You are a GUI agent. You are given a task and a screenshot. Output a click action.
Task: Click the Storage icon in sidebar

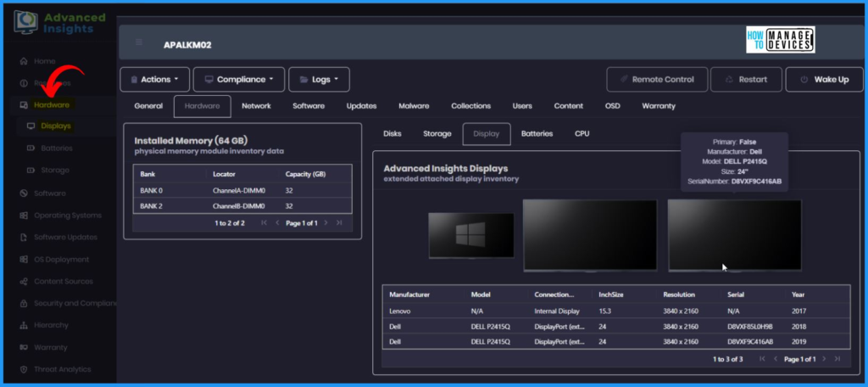pyautogui.click(x=31, y=171)
